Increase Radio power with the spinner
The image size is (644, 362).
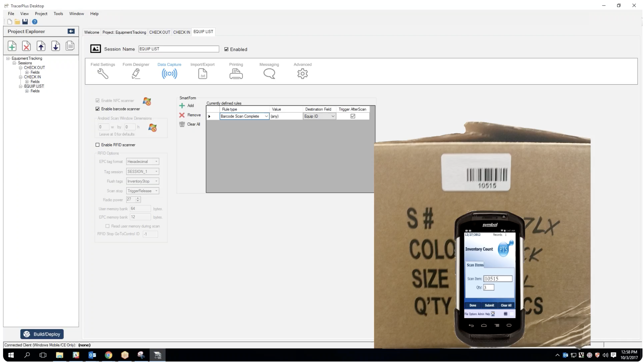(x=137, y=198)
